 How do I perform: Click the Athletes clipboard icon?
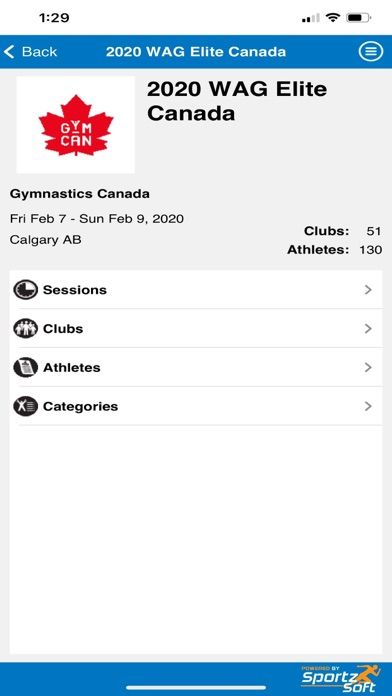25,368
